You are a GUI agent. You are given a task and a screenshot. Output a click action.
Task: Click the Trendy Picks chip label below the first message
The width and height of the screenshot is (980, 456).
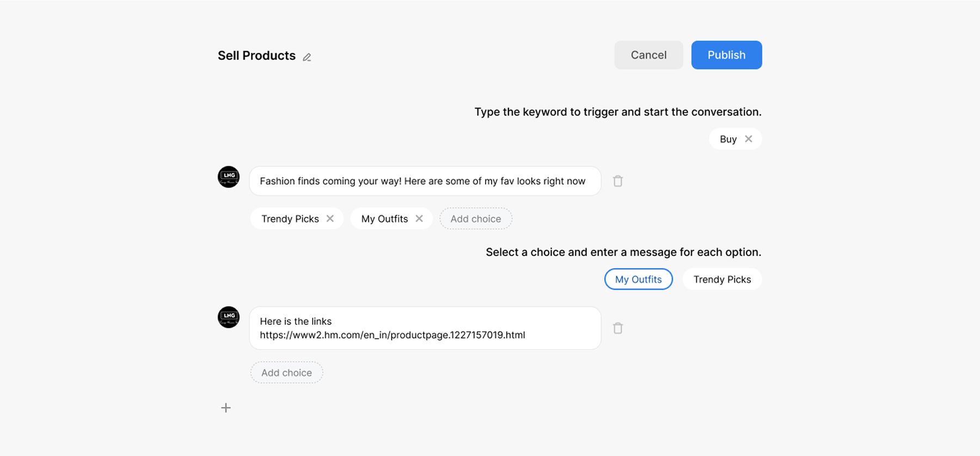click(x=290, y=218)
